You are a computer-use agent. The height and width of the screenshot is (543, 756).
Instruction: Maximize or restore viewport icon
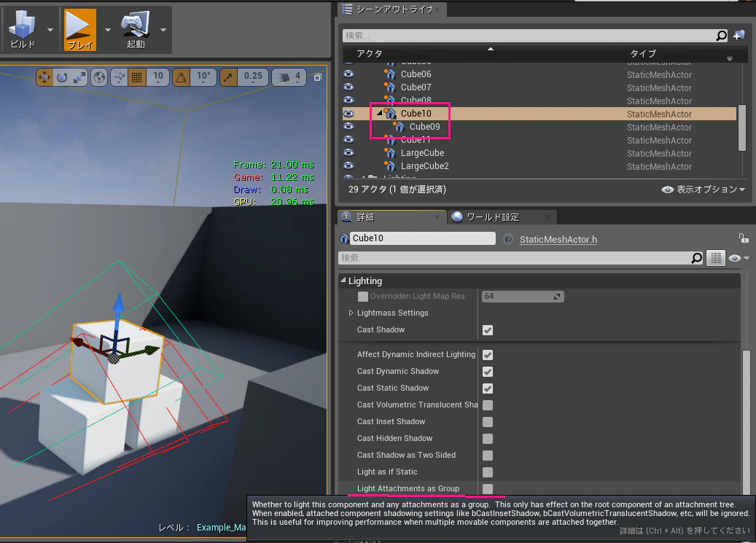click(318, 77)
